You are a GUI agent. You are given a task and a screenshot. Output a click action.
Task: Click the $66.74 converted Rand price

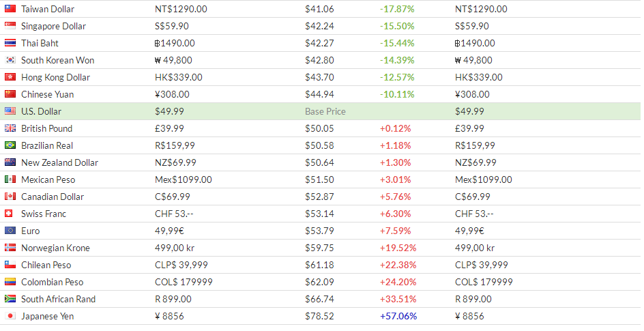319,299
